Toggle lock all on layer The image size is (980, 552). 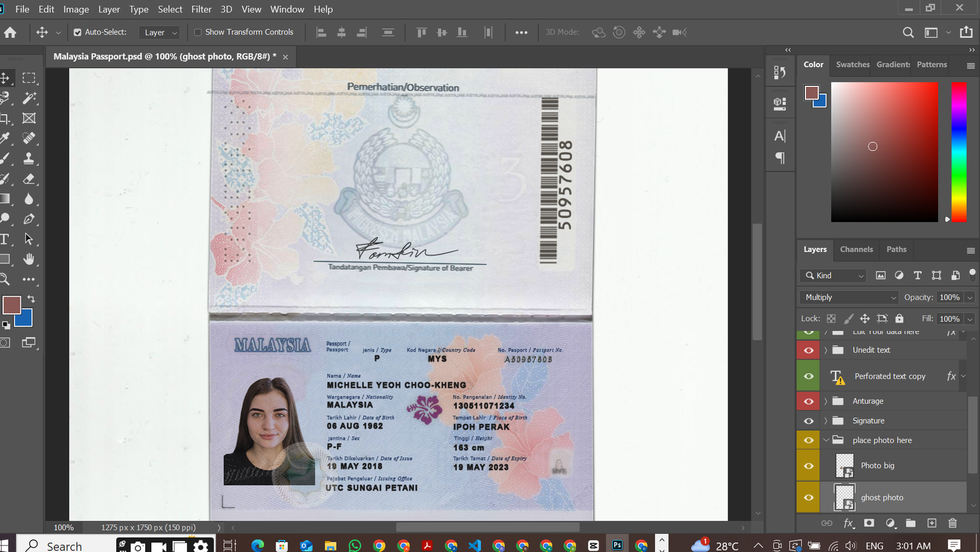899,318
